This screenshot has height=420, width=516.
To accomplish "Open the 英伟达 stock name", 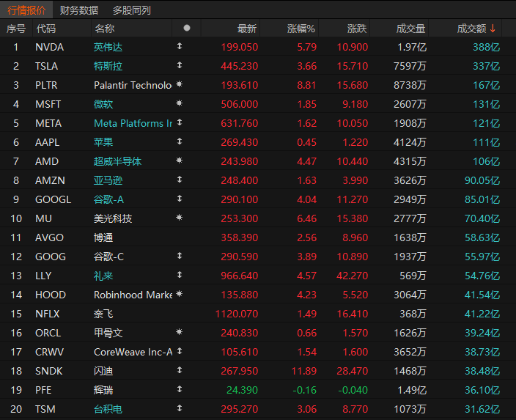I will pos(108,47).
